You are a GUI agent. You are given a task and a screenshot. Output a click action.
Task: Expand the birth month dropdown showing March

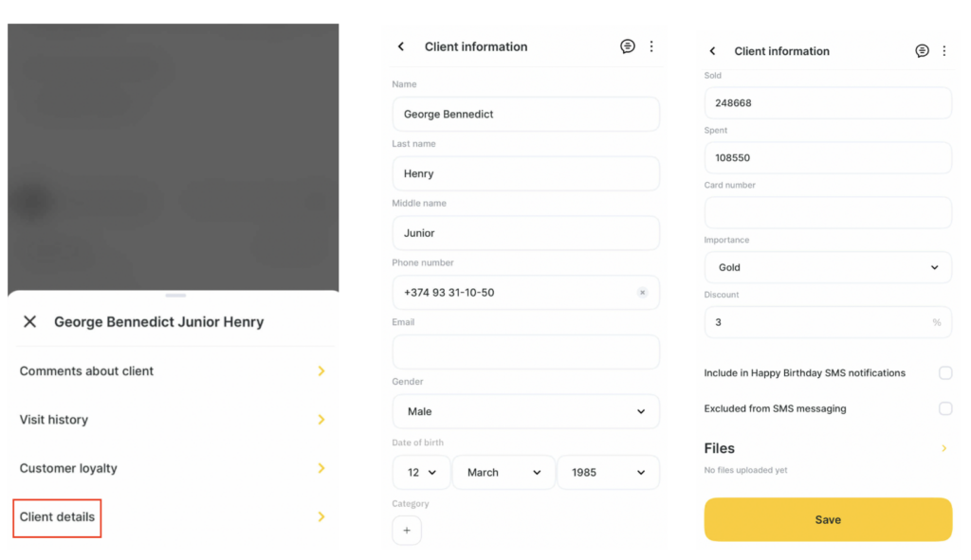pos(504,472)
